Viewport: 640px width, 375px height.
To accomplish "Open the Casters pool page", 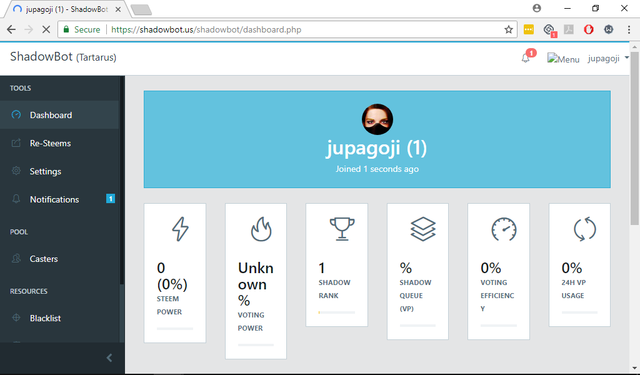I will coord(60,259).
